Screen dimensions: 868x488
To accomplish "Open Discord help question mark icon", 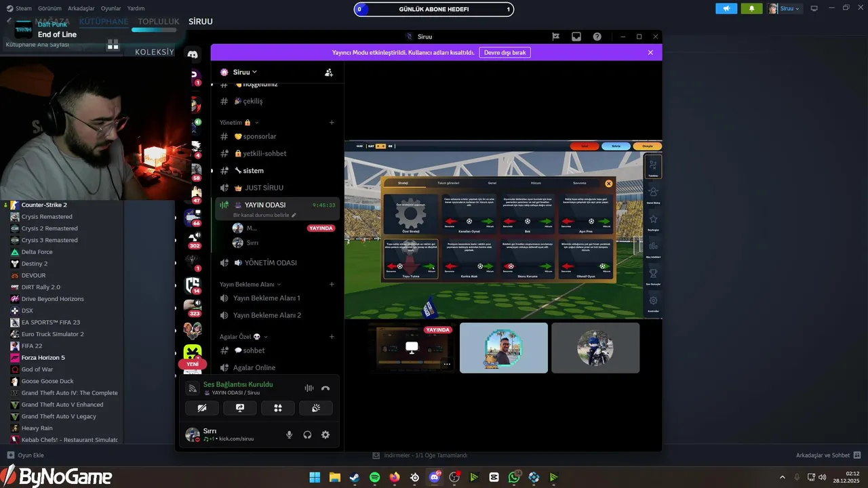I will 597,37.
